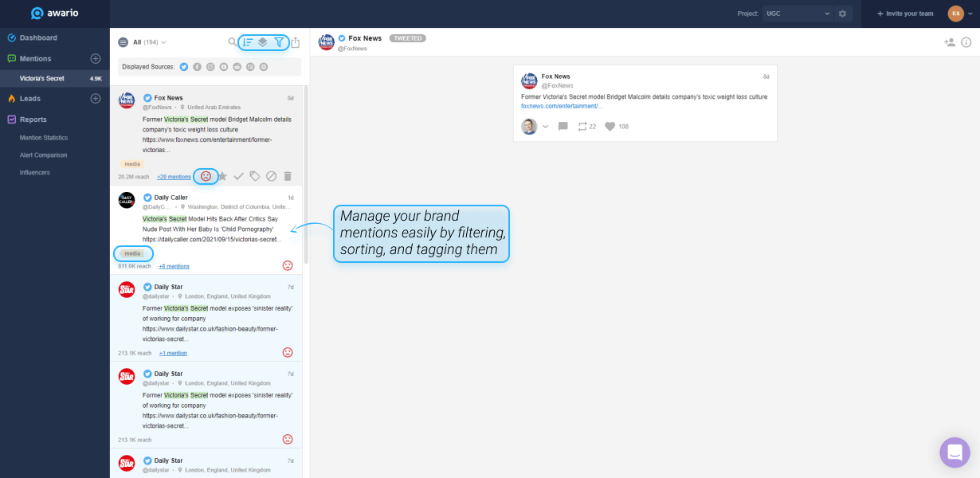
Task: Open the Mentions section
Action: pos(36,58)
